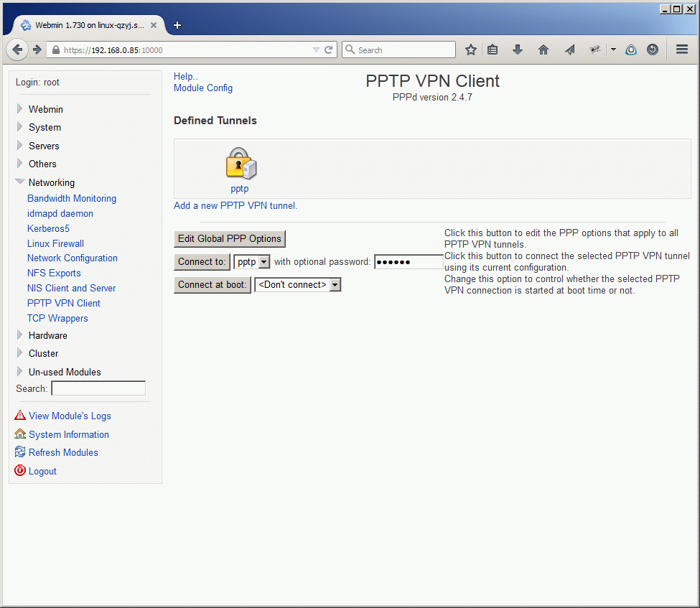Open the Module Config link
700x608 pixels.
[x=203, y=88]
